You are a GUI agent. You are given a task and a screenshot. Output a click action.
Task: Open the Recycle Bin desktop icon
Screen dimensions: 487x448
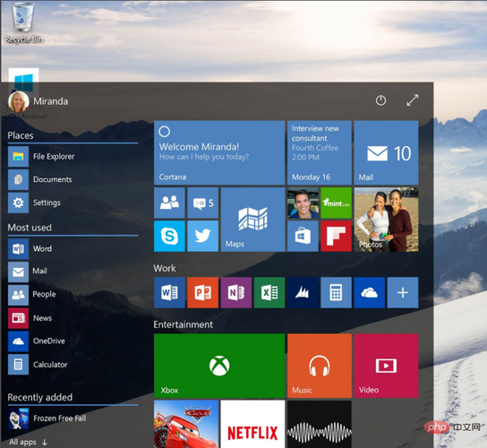pyautogui.click(x=23, y=22)
